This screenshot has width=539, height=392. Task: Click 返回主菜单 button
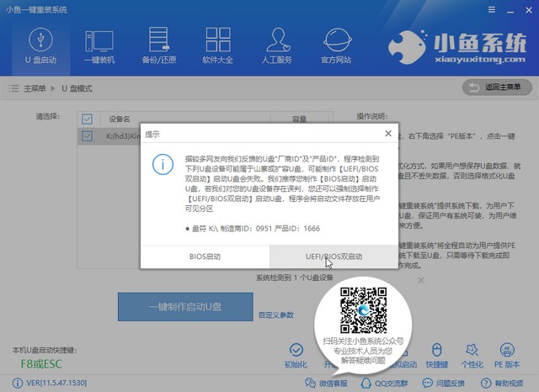click(497, 87)
